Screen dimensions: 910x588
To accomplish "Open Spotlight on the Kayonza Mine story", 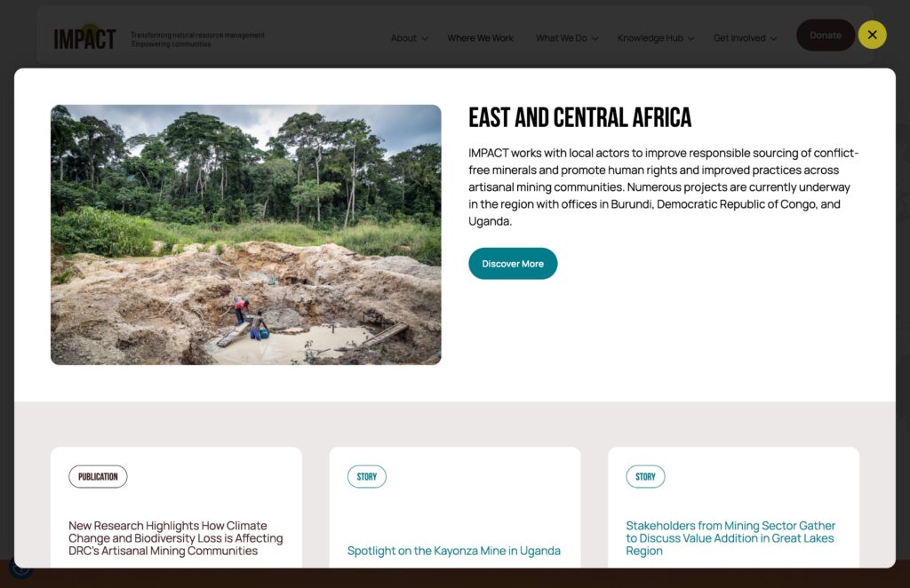I will point(454,551).
